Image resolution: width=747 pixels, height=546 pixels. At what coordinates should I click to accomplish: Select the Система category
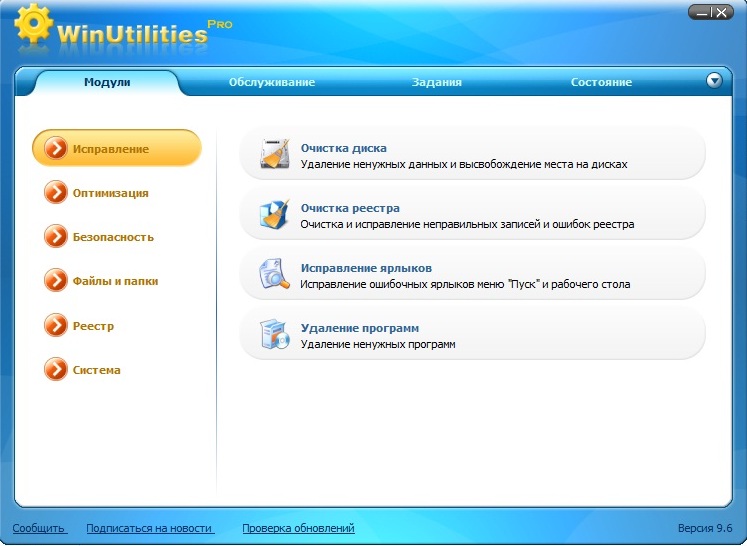[x=96, y=370]
